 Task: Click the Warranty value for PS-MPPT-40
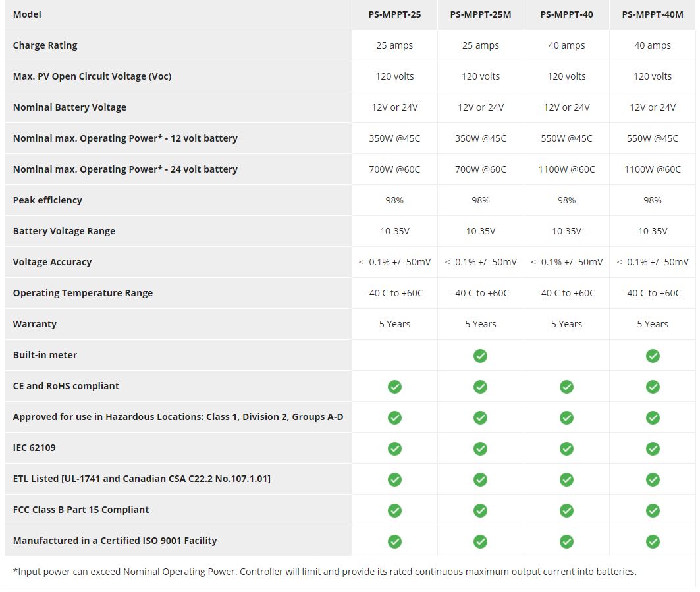tap(566, 324)
